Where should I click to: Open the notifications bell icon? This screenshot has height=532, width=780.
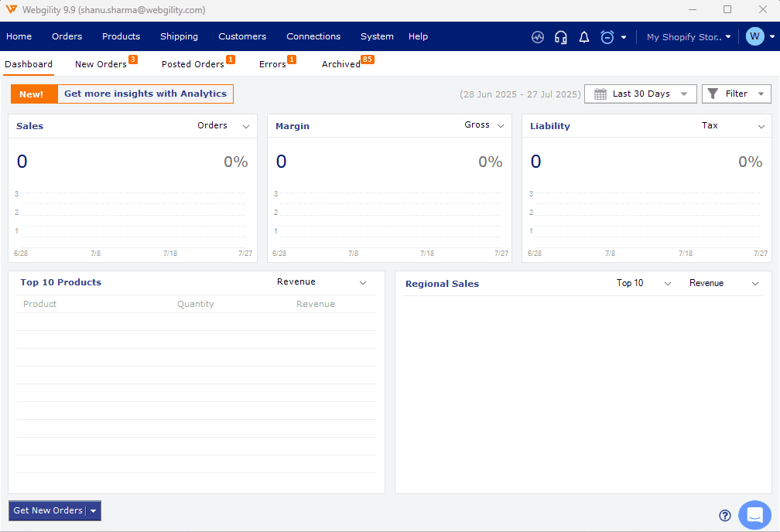point(584,37)
